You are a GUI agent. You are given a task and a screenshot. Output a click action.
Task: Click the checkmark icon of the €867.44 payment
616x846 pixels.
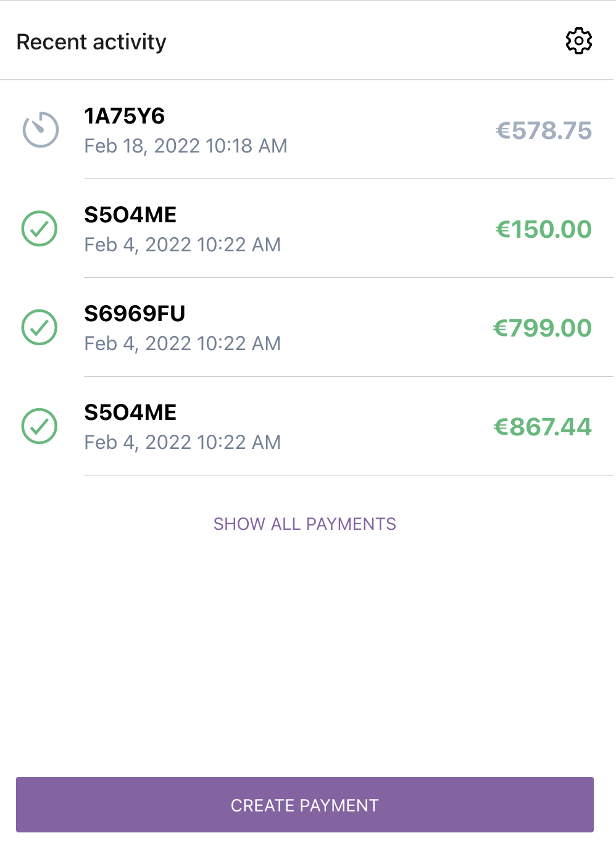[x=40, y=426]
